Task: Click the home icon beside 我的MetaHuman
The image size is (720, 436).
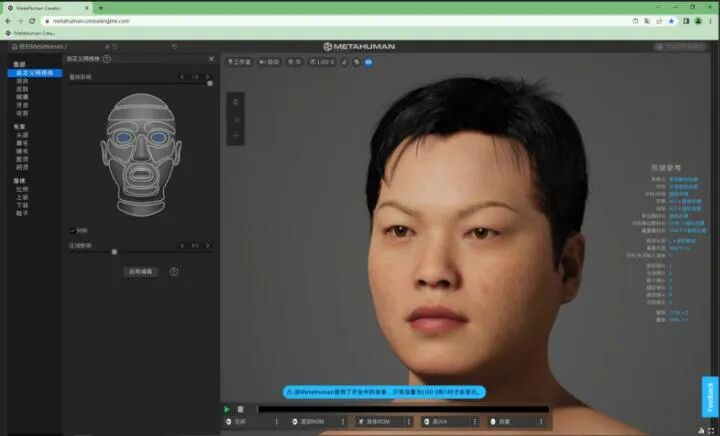Action: coord(14,46)
